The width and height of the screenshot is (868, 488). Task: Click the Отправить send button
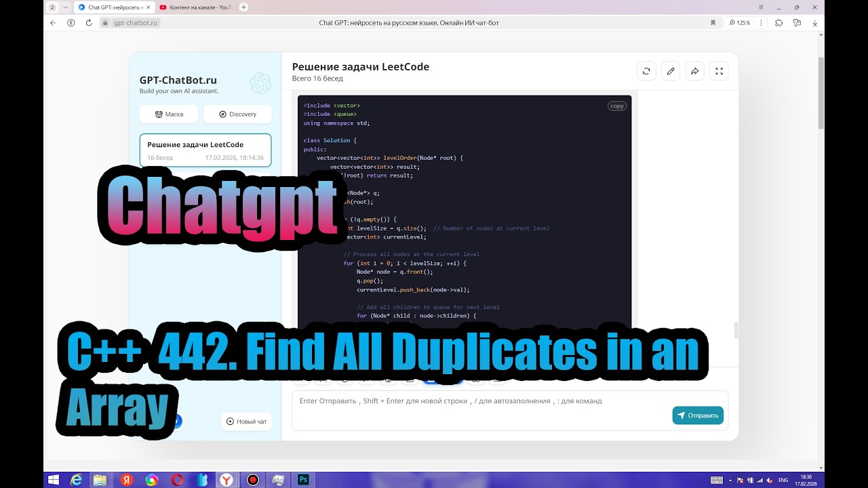coord(698,415)
